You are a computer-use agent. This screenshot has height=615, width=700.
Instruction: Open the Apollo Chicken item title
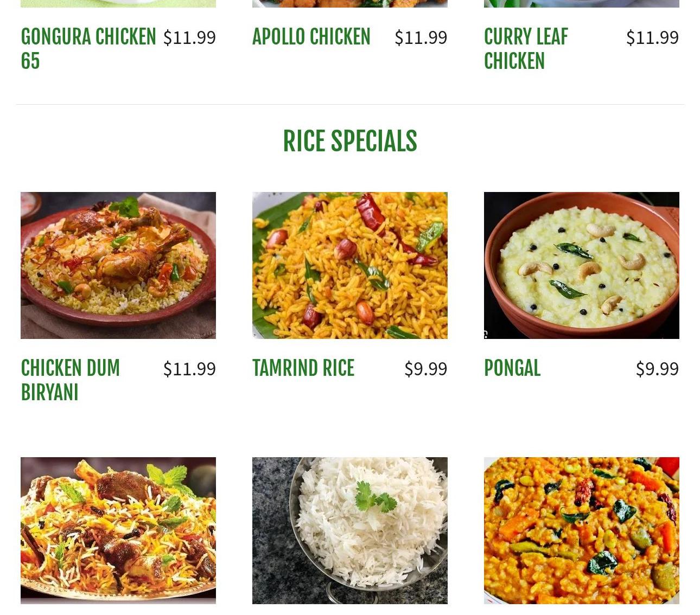(x=311, y=37)
